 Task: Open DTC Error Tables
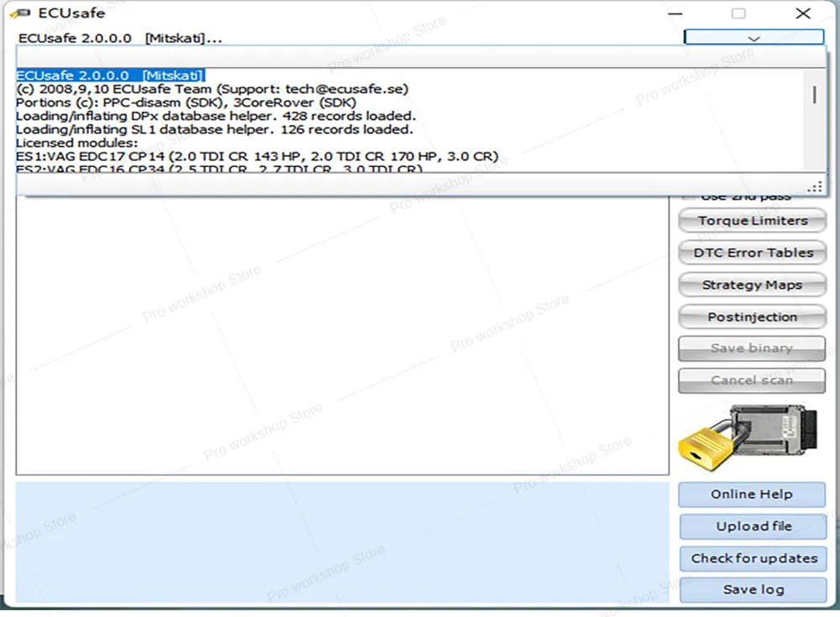[x=752, y=253]
